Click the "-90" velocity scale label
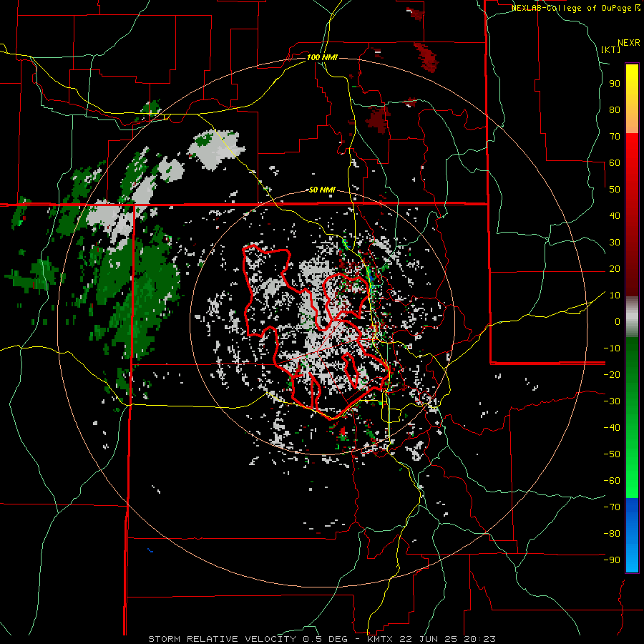The height and width of the screenshot is (644, 644). click(612, 560)
